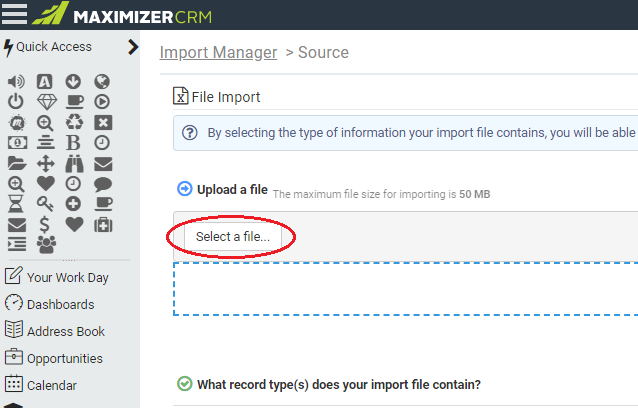Open the hamburger main menu

(x=14, y=14)
